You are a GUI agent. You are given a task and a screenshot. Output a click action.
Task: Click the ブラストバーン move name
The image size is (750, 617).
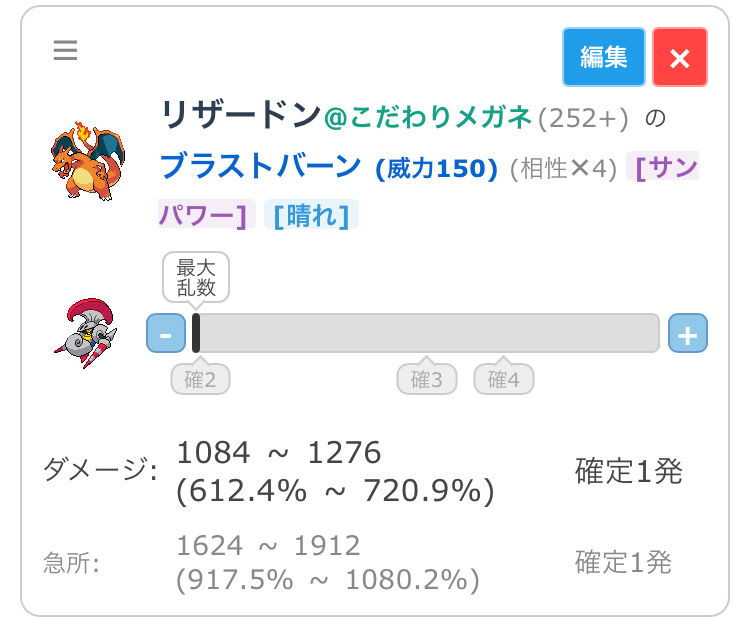260,166
